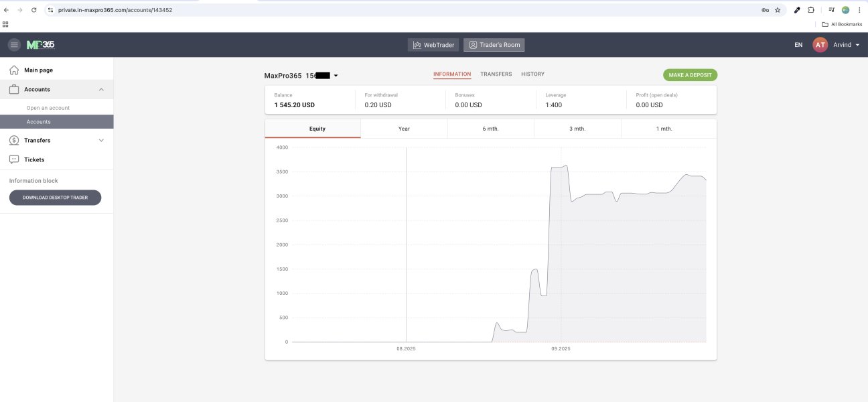
Task: Bookmark page with star icon
Action: [x=778, y=10]
